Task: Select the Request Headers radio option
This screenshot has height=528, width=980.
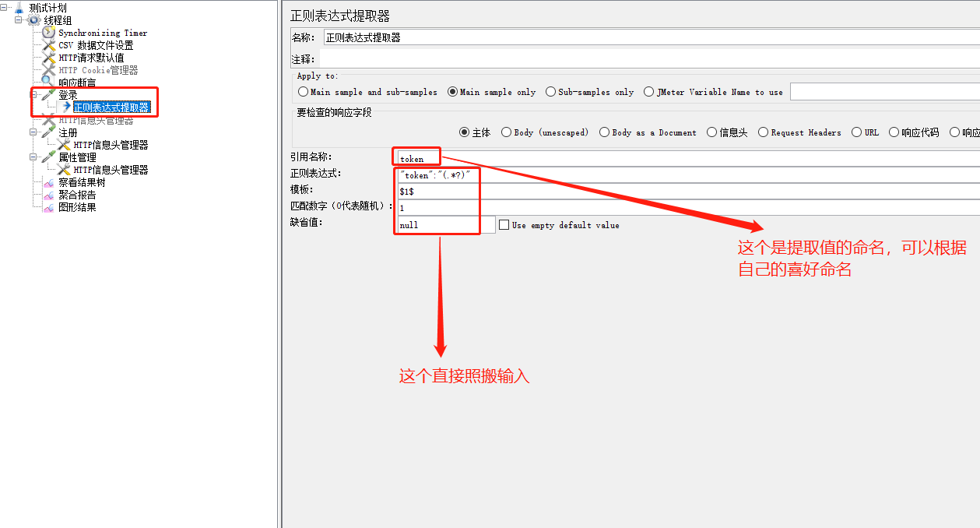Action: click(763, 132)
